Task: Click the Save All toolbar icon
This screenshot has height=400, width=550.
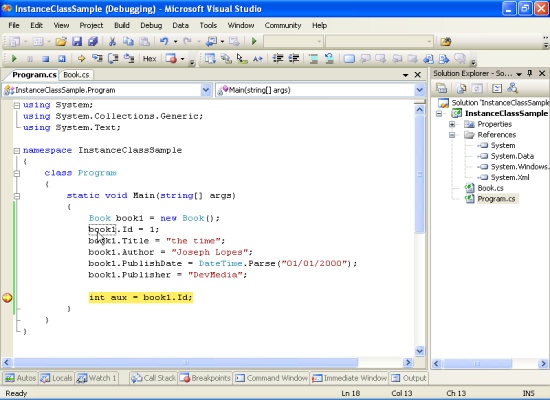Action: 93,41
